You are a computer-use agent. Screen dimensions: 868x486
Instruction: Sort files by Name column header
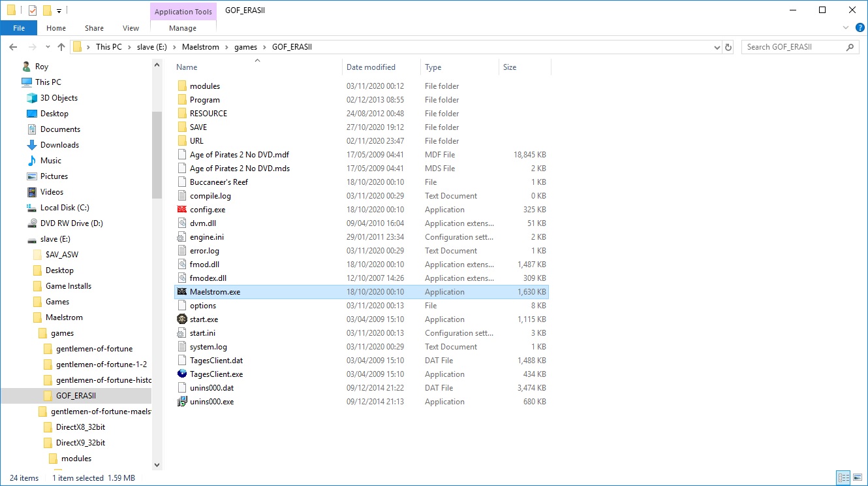point(257,67)
